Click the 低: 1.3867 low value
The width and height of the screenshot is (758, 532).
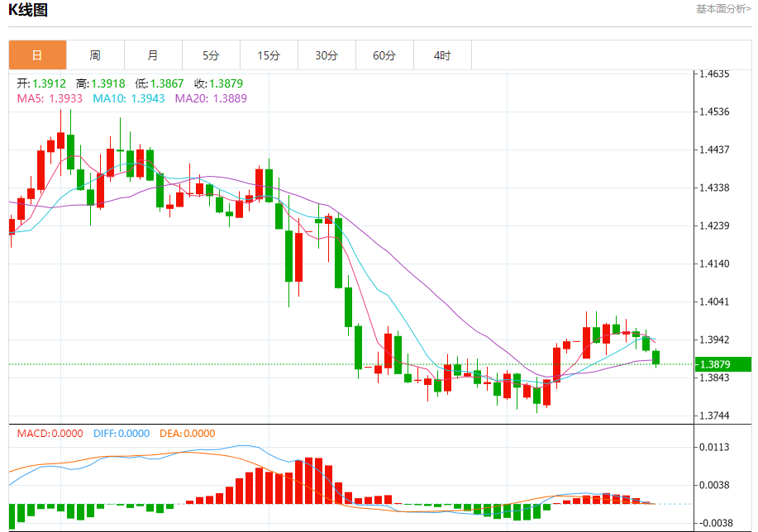(x=160, y=83)
